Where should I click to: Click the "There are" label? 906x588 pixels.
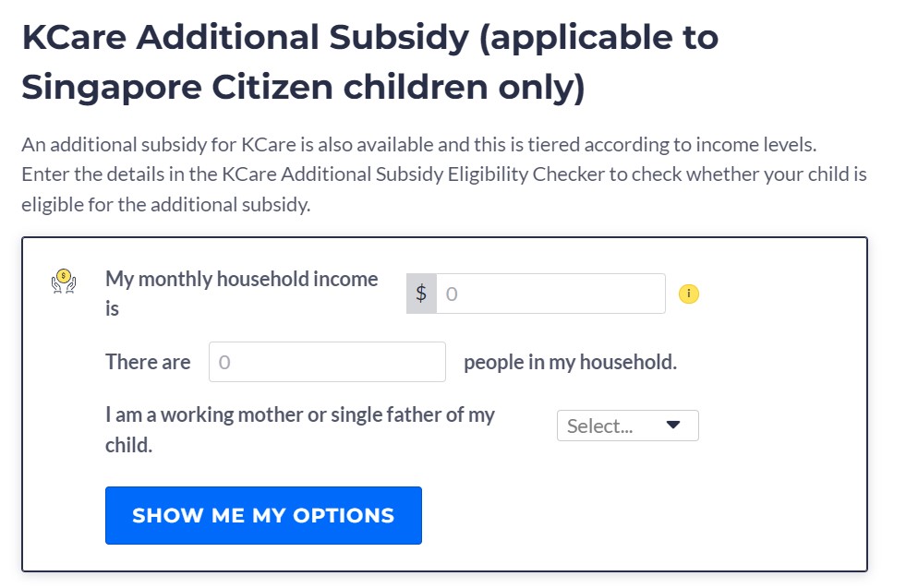point(148,362)
